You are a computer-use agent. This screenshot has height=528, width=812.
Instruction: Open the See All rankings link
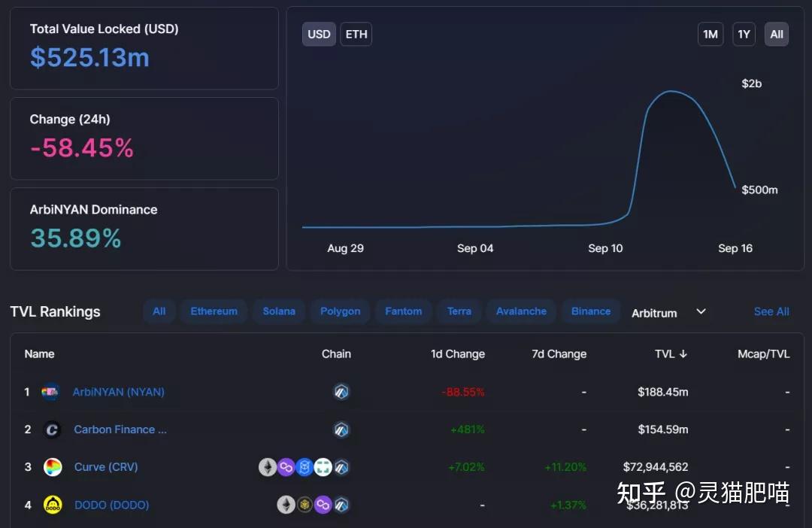tap(771, 312)
